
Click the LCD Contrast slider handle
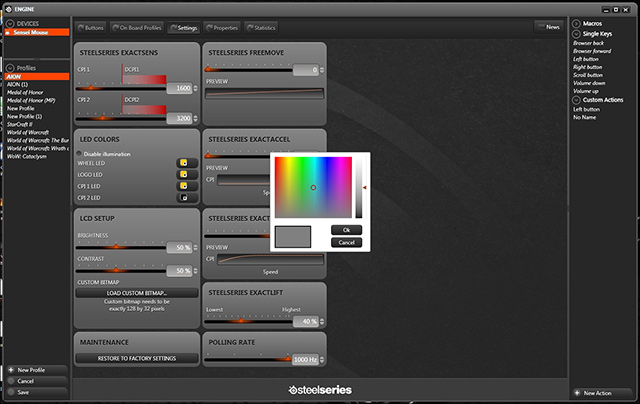click(x=116, y=270)
